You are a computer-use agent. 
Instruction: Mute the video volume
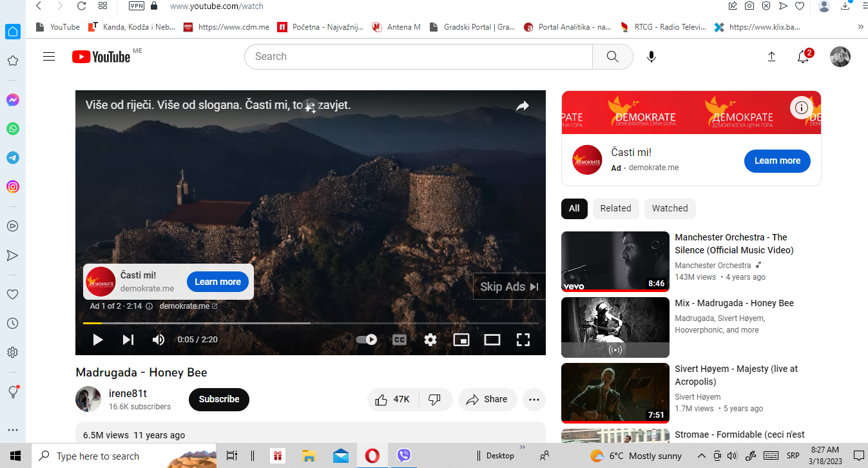(x=159, y=340)
